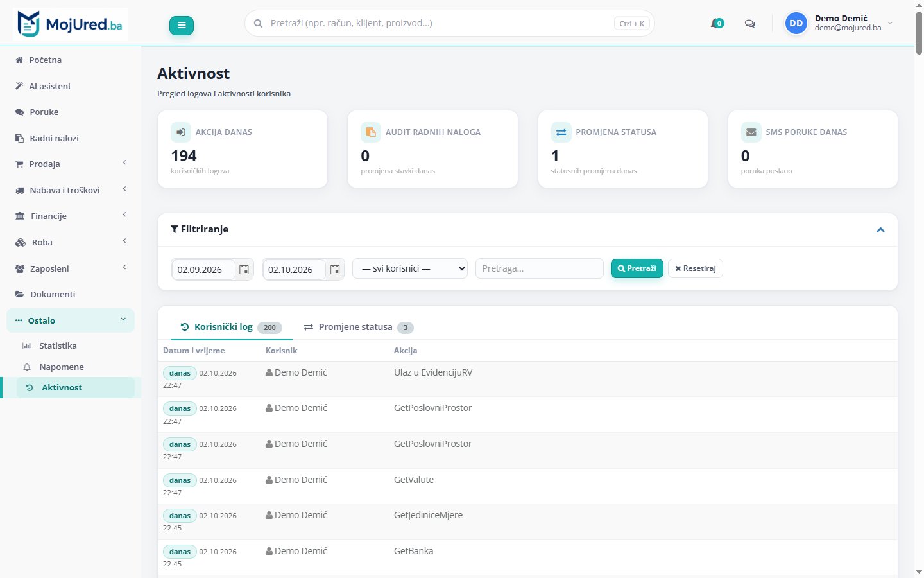Open calendar picker for 02.09.2026 date
924x578 pixels.
244,270
